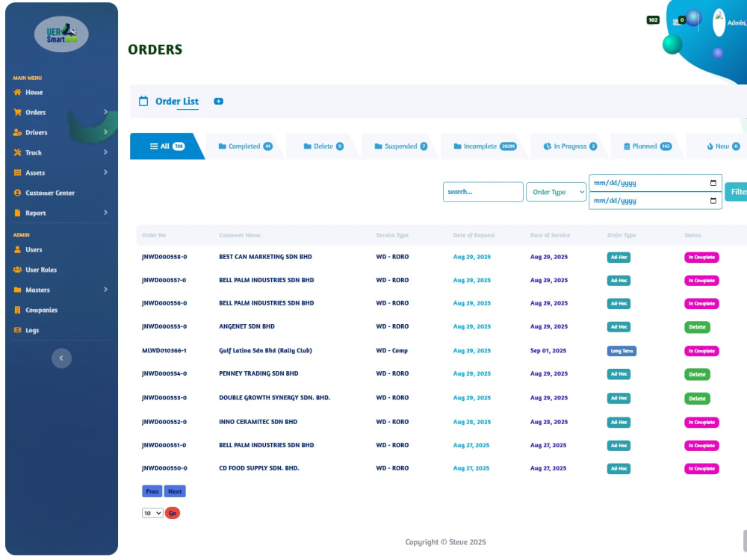Expand the Report submenu chevron
Screen dimensions: 747x560
pyautogui.click(x=105, y=212)
